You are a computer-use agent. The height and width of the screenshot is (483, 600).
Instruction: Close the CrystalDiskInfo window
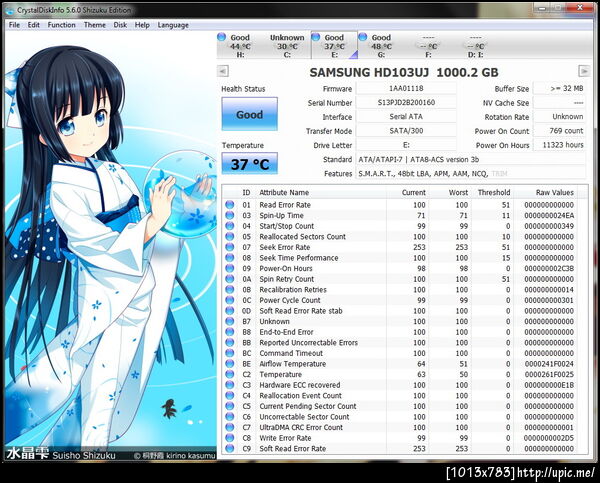580,7
